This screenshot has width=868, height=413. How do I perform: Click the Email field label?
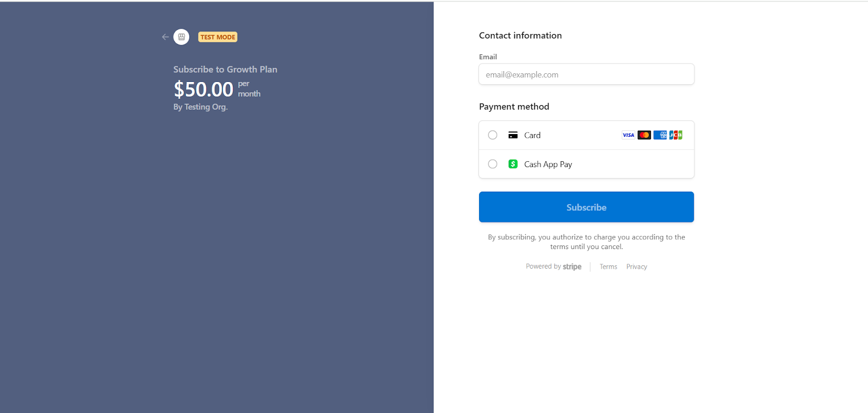coord(488,57)
